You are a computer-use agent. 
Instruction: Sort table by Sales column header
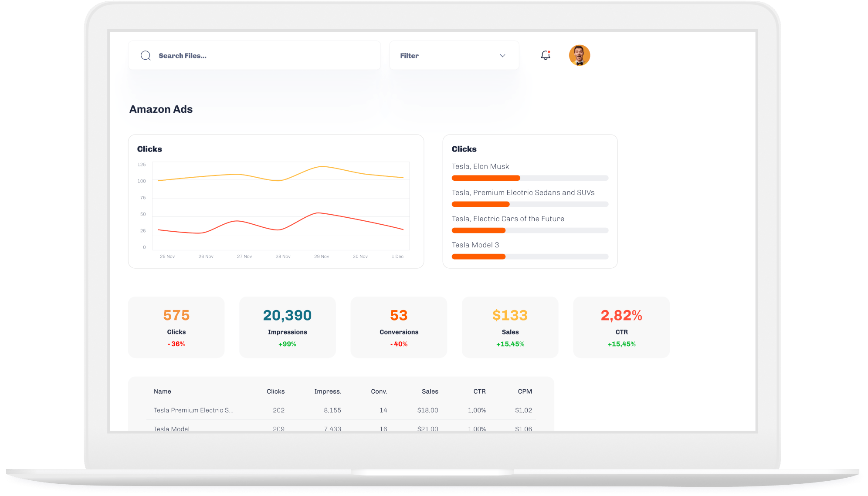430,391
